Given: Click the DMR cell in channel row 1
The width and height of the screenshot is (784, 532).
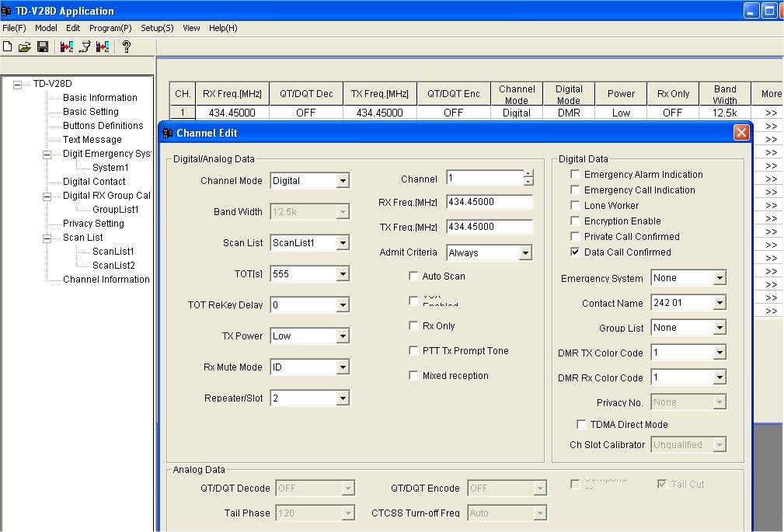Looking at the screenshot, I should click(569, 113).
